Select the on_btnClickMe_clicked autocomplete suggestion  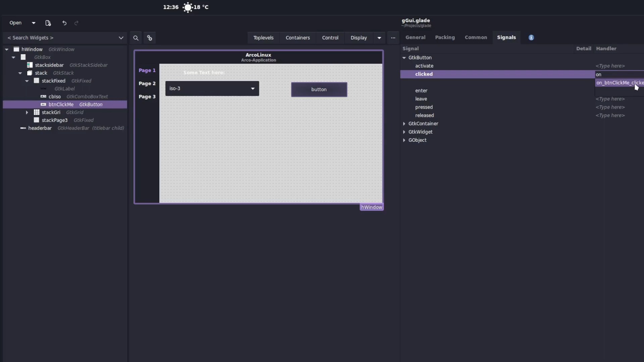(x=619, y=83)
